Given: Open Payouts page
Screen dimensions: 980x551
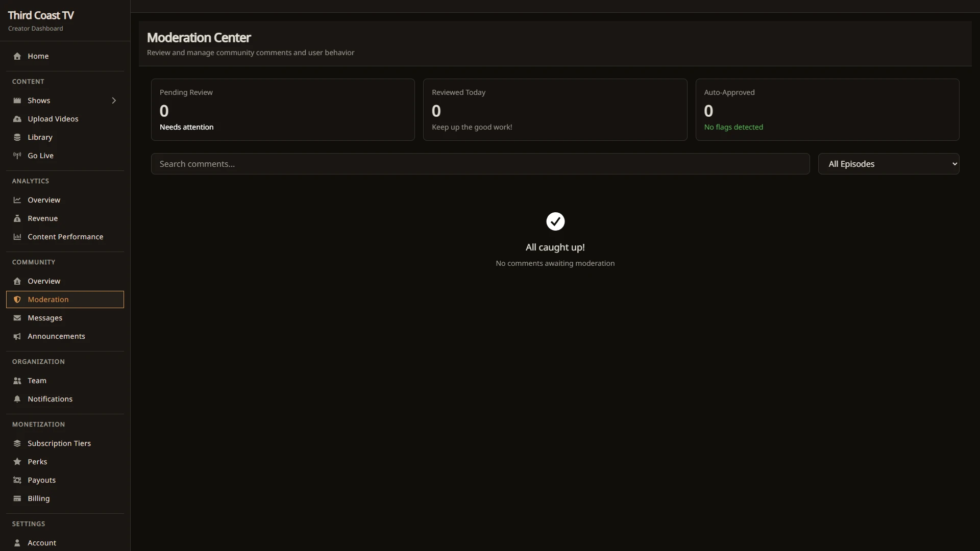Looking at the screenshot, I should [x=65, y=480].
